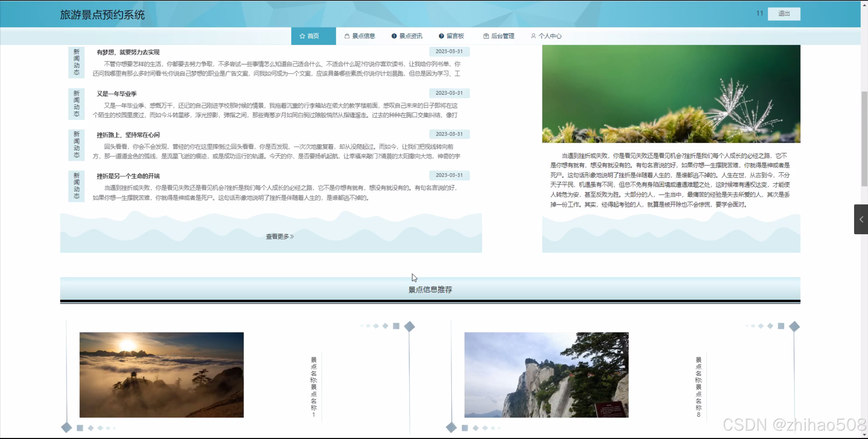Image resolution: width=868 pixels, height=439 pixels.
Task: Open news titled 有梦想，就要努力去实现
Action: tap(128, 52)
